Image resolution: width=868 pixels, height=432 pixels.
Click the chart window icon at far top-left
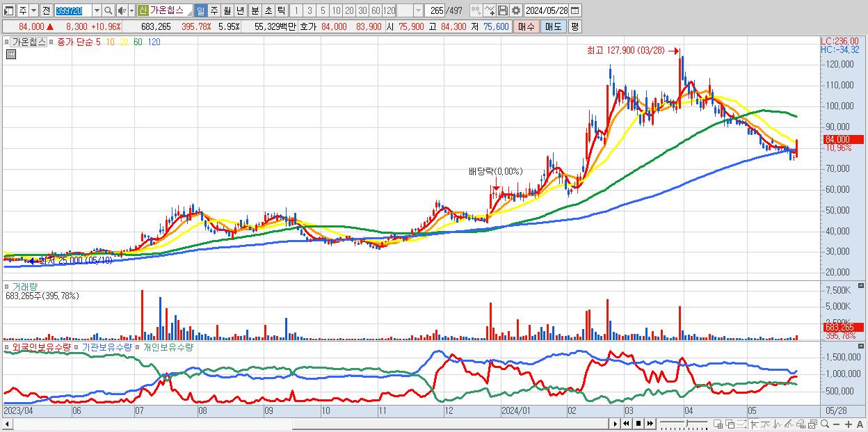(x=9, y=10)
